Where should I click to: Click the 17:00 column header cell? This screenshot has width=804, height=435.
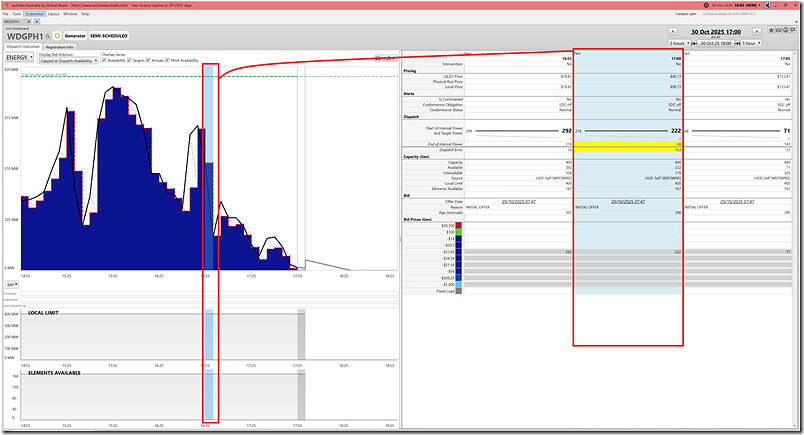628,58
